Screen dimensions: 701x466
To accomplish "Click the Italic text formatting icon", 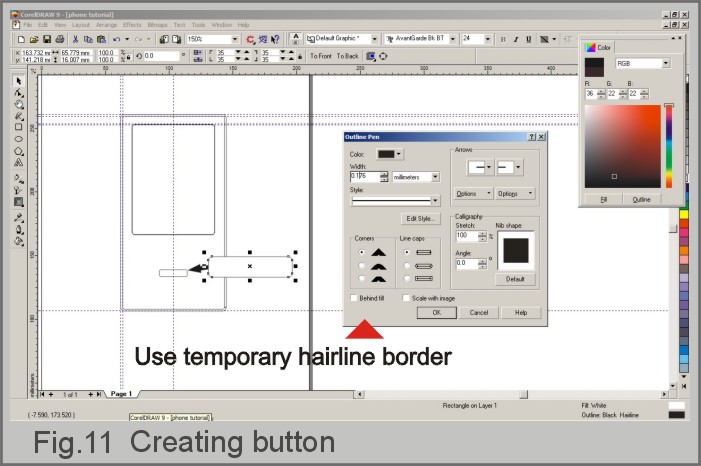I will pyautogui.click(x=515, y=39).
